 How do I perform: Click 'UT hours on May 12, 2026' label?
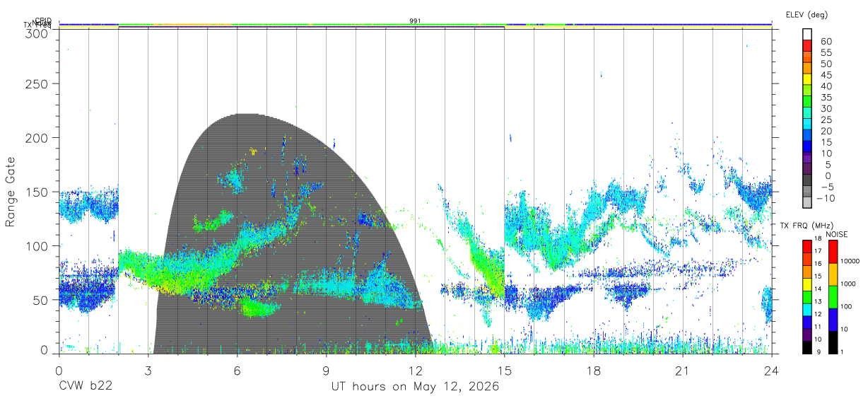click(415, 387)
